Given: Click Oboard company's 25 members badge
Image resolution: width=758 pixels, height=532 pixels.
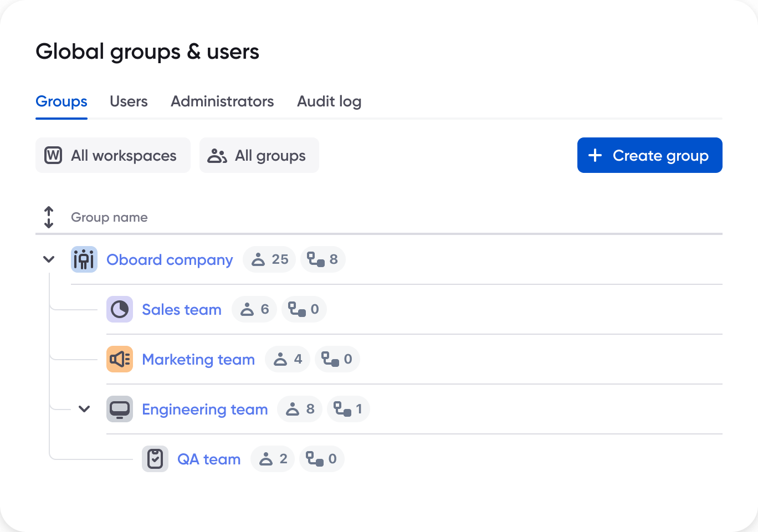Looking at the screenshot, I should point(269,259).
